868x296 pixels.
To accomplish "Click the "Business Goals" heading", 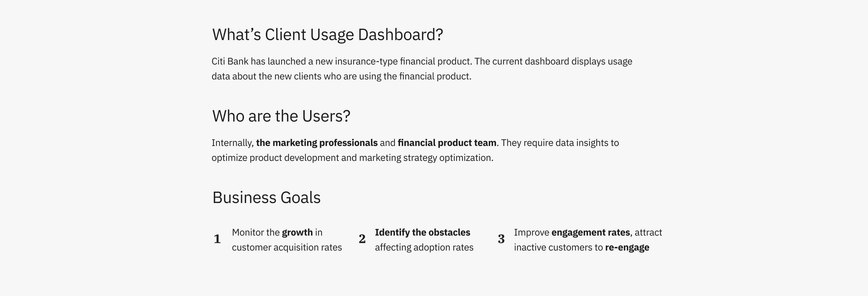I will (266, 197).
